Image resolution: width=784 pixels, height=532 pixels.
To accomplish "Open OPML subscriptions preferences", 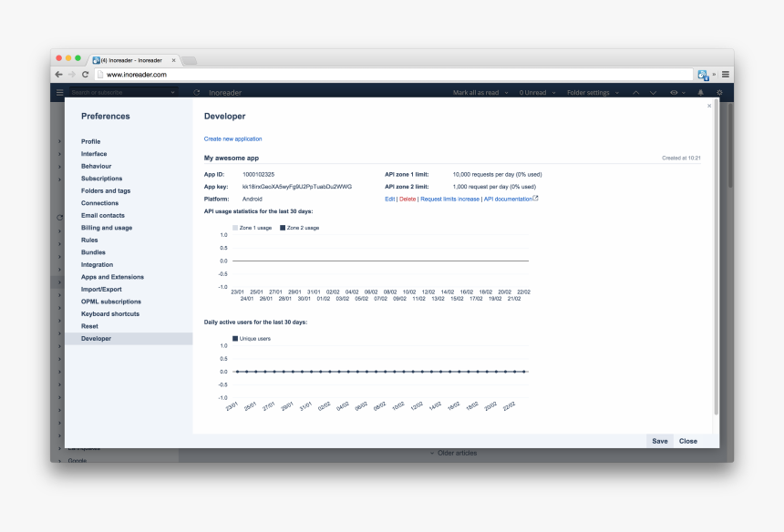I will (x=111, y=302).
